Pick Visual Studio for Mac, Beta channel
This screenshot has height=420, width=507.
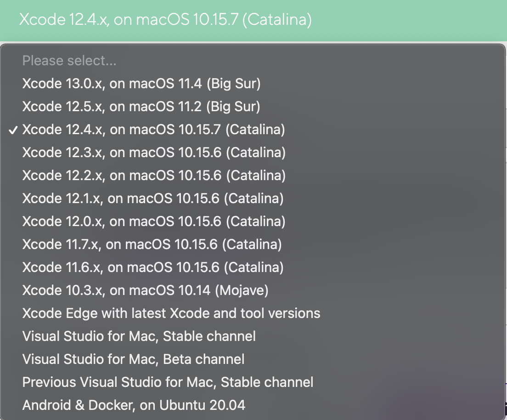[x=133, y=359]
